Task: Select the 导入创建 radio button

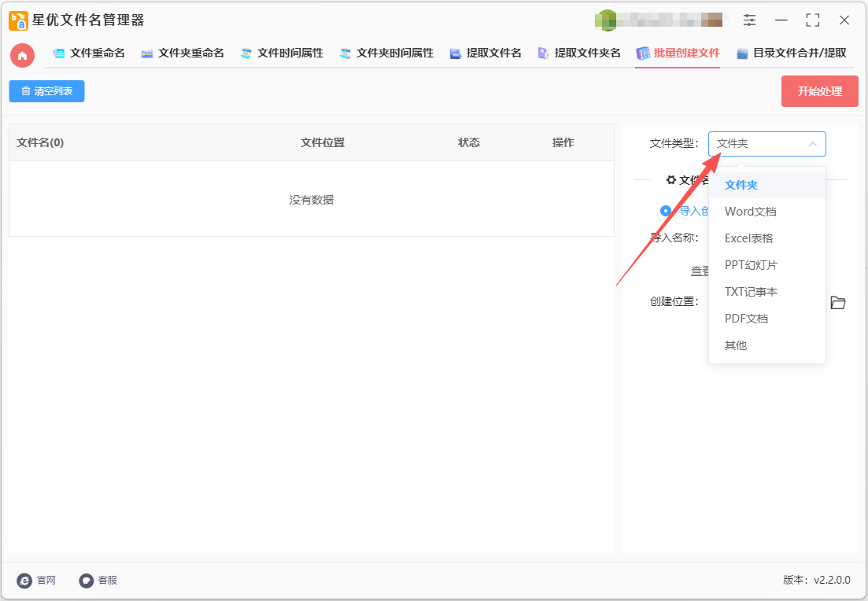Action: 666,211
